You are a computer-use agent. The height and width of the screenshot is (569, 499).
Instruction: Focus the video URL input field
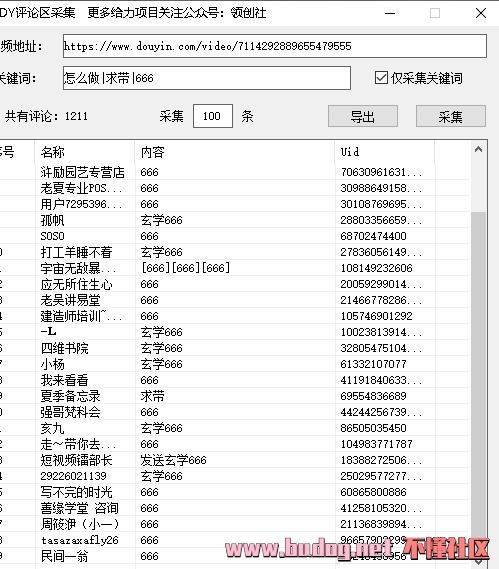tap(275, 46)
